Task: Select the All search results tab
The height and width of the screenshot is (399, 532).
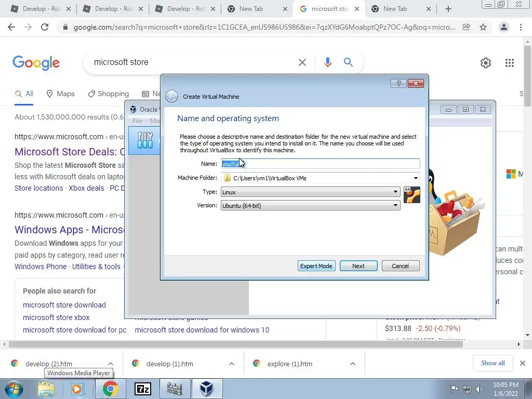Action: pyautogui.click(x=24, y=94)
